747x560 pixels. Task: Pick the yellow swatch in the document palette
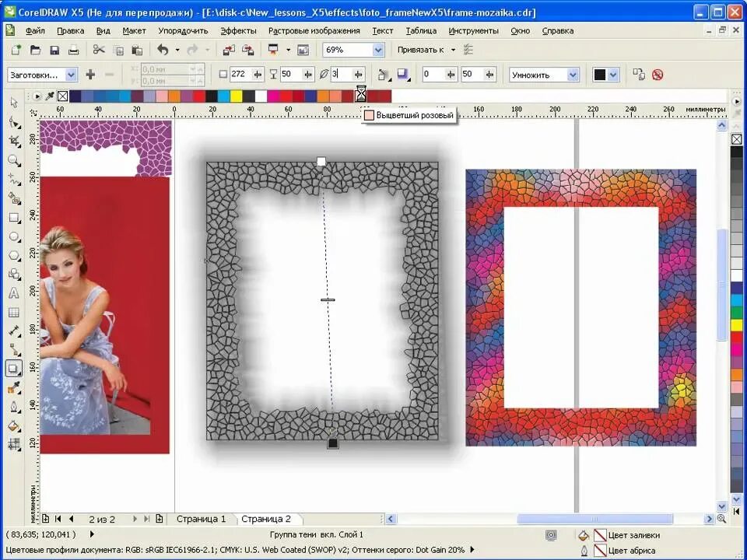point(237,96)
